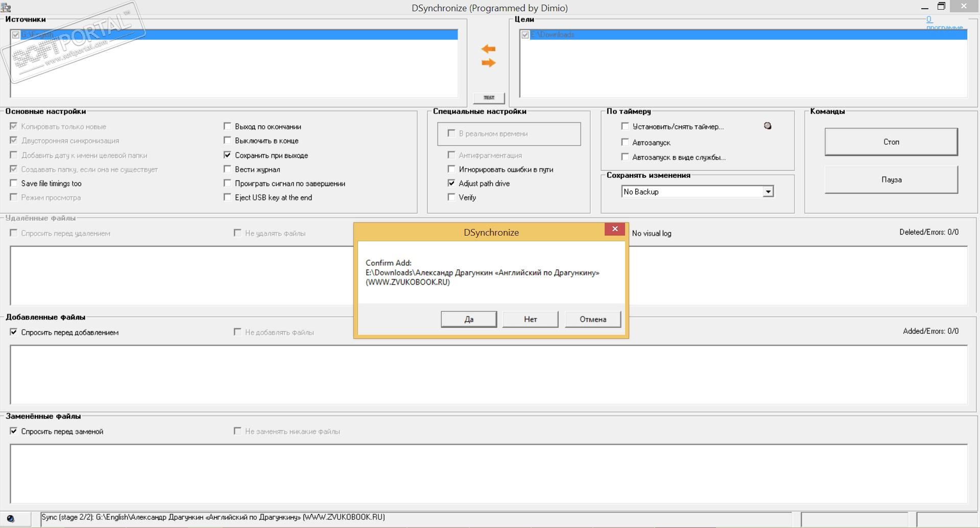
Task: Toggle the G:\English source row checkbox
Action: pyautogui.click(x=16, y=35)
